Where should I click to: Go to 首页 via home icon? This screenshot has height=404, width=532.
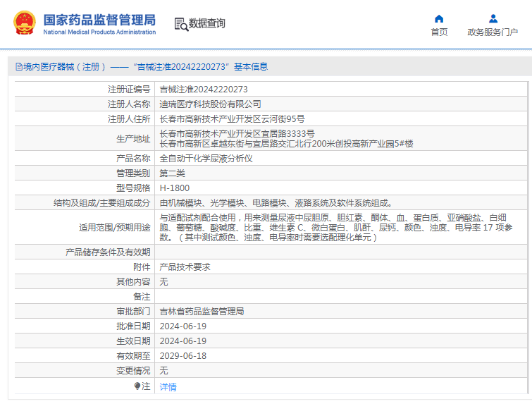439,18
